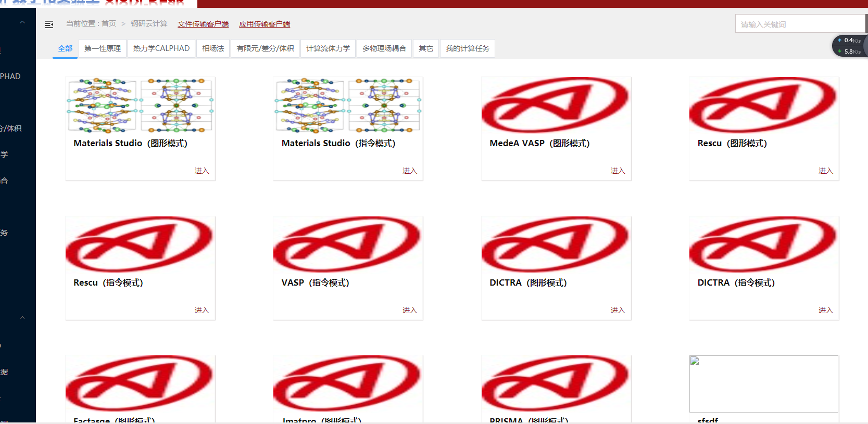This screenshot has height=424, width=868.
Task: Go to 首页 in the breadcrumb
Action: point(109,23)
